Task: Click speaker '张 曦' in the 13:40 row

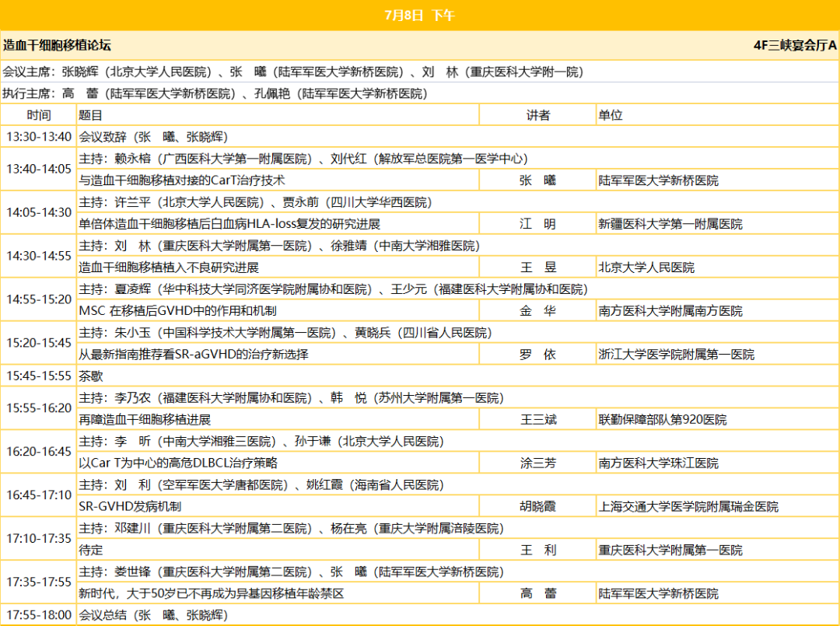Action: pos(538,180)
